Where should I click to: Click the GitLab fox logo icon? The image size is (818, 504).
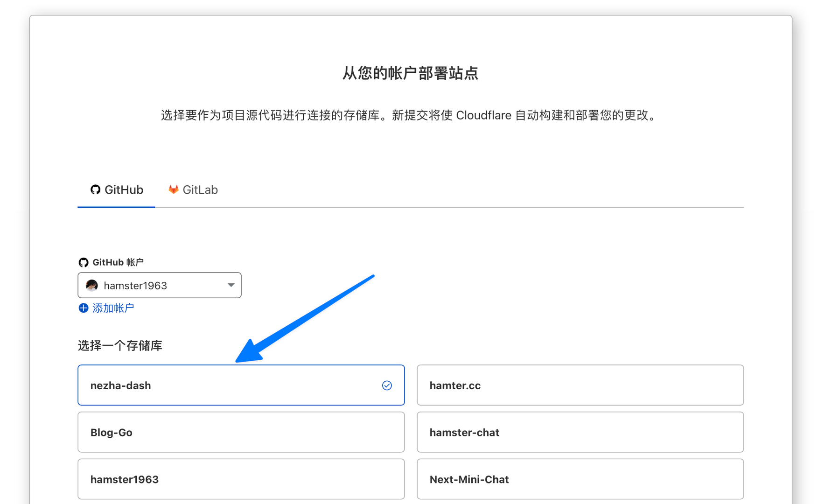click(174, 189)
